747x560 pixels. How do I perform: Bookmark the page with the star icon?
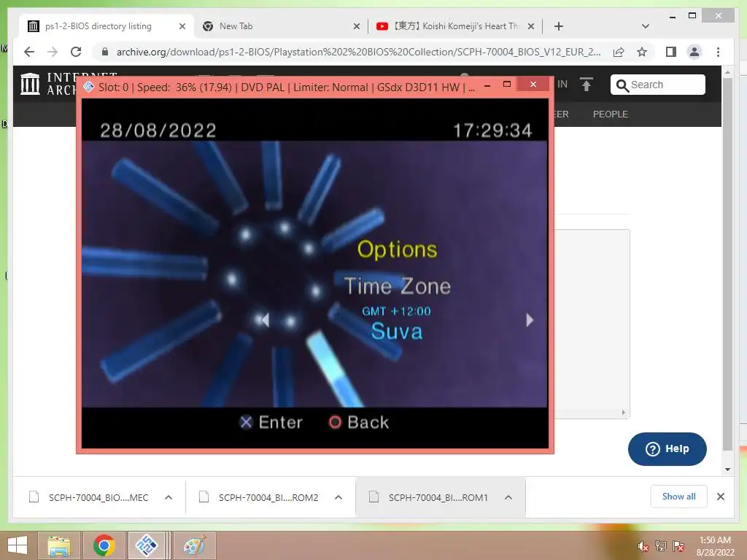pos(642,52)
